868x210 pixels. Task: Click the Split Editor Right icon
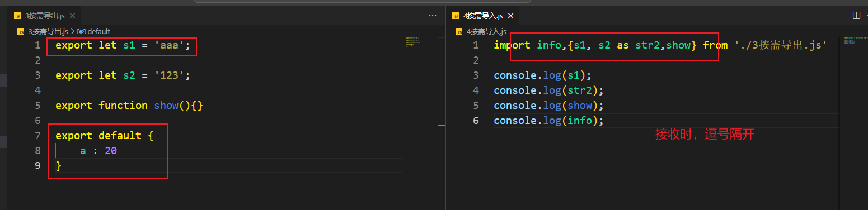coord(856,16)
